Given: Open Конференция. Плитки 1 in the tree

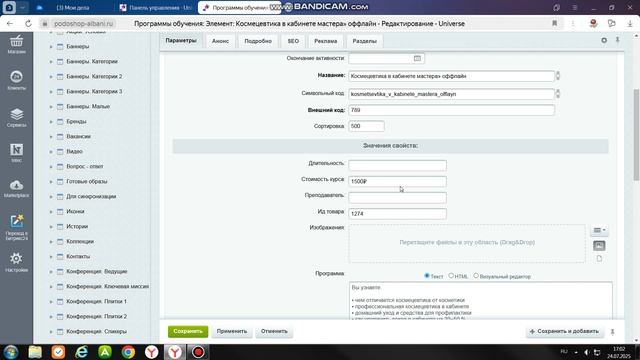Looking at the screenshot, I should coord(96,302).
